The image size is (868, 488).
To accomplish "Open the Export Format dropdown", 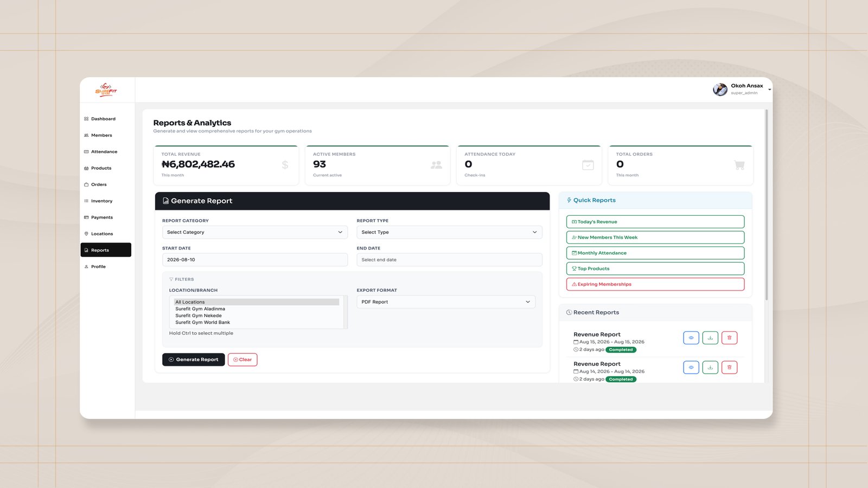I will (x=446, y=302).
